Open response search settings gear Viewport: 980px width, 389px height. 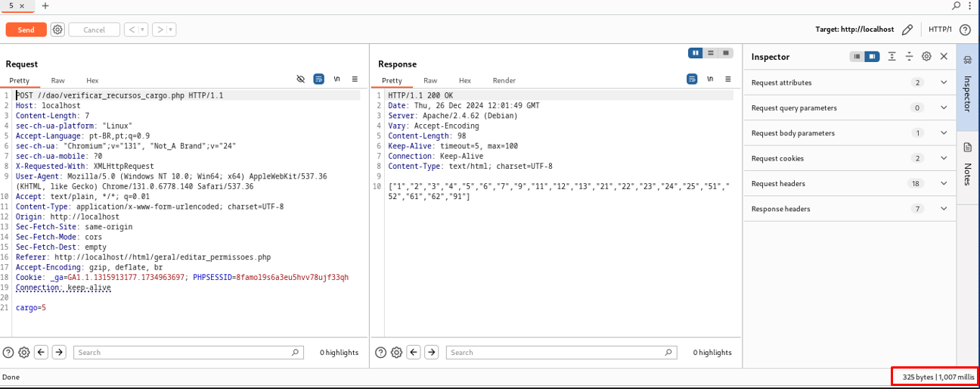[397, 352]
